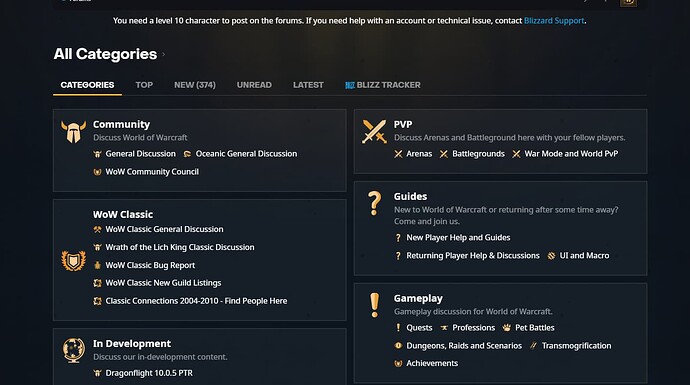Click the PVP category heading
The image size is (690, 385).
click(x=403, y=125)
